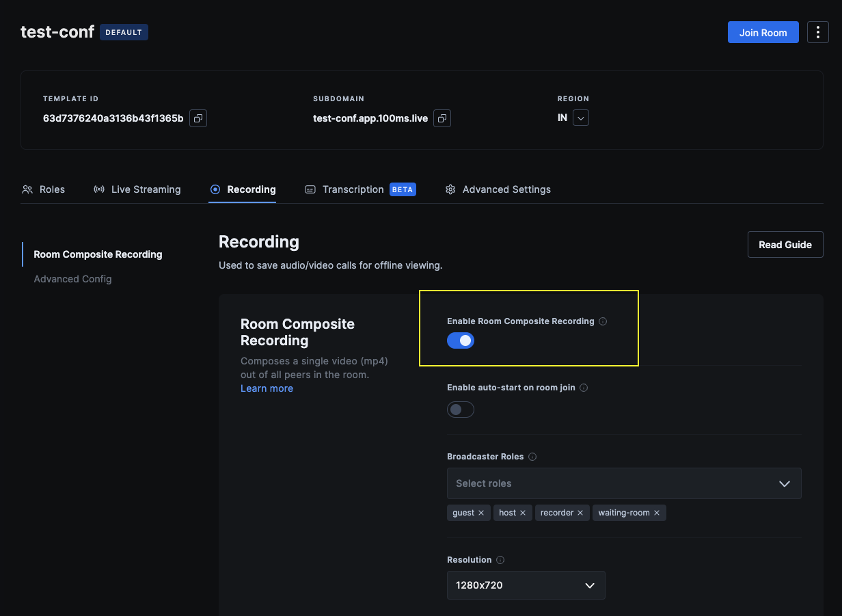The image size is (842, 616).
Task: Remove the recorder role chip
Action: 580,512
